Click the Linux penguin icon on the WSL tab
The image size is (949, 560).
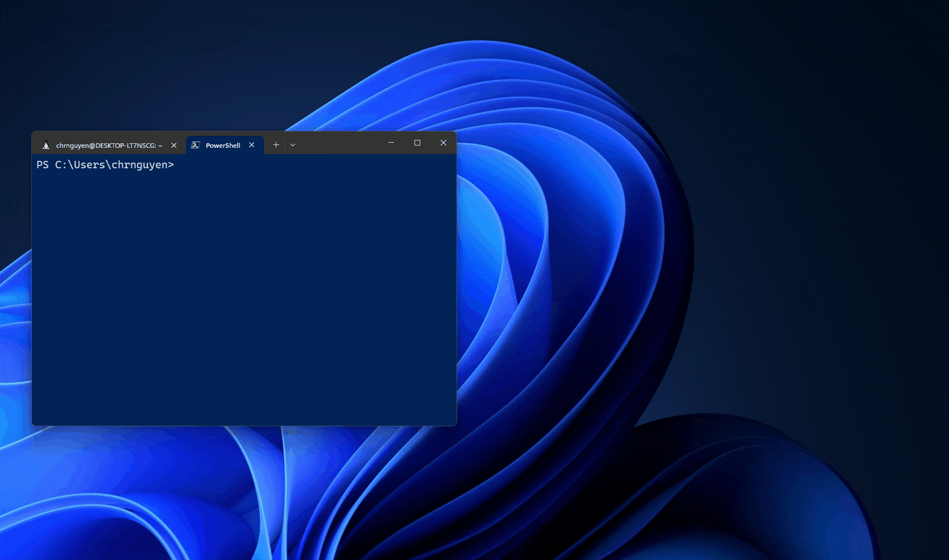(x=46, y=145)
